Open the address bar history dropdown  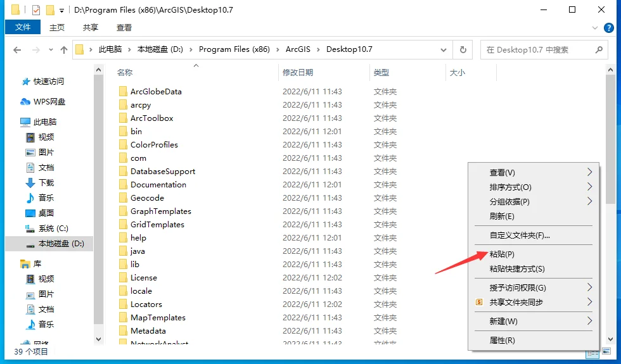click(x=444, y=50)
